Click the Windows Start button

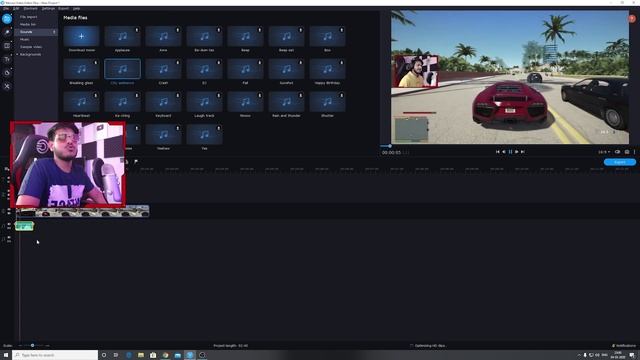(x=6, y=355)
